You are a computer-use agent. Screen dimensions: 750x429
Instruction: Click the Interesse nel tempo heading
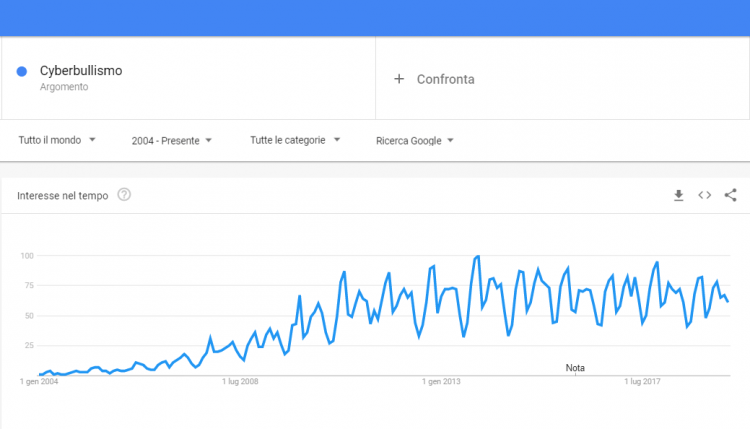(x=63, y=196)
